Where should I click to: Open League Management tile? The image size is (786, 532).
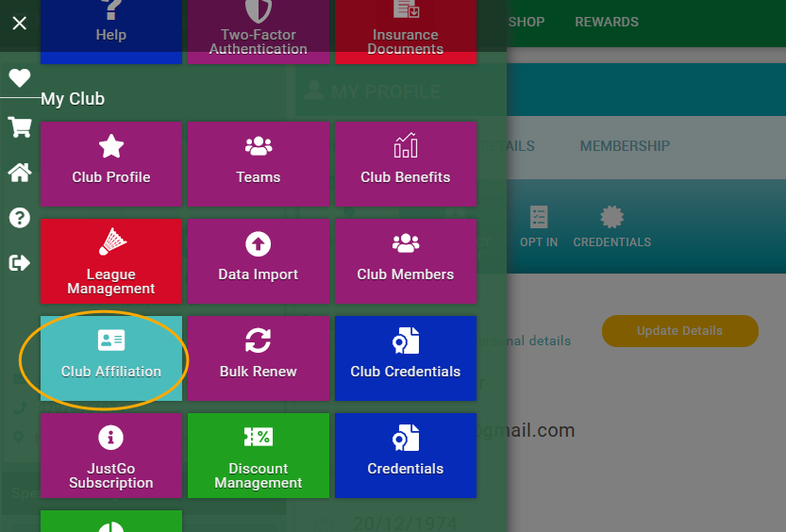[x=111, y=261]
